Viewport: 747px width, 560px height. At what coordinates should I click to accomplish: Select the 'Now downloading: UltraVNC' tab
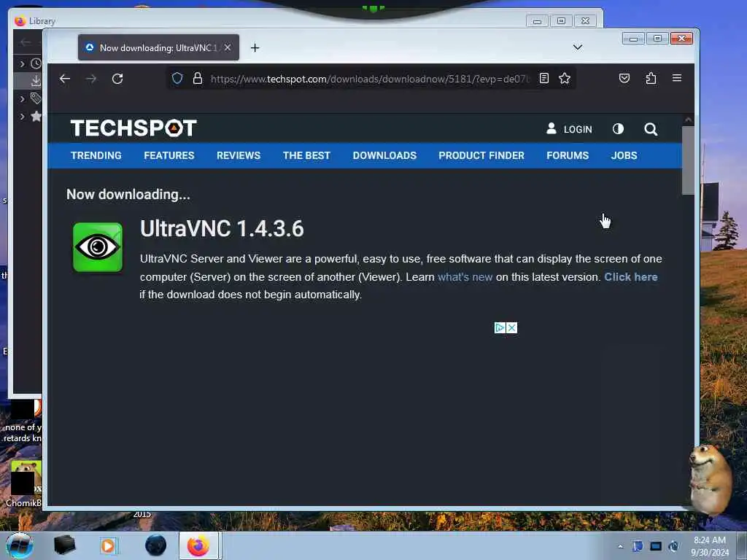click(158, 47)
